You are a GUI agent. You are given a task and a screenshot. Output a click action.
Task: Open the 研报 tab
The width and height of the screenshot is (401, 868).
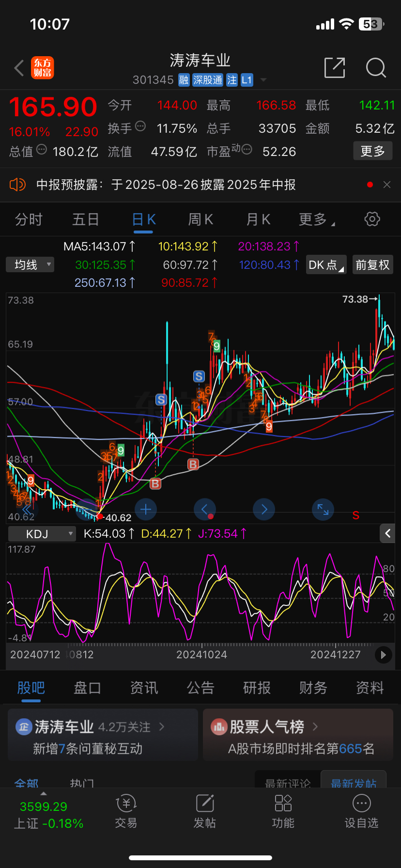pos(257,688)
